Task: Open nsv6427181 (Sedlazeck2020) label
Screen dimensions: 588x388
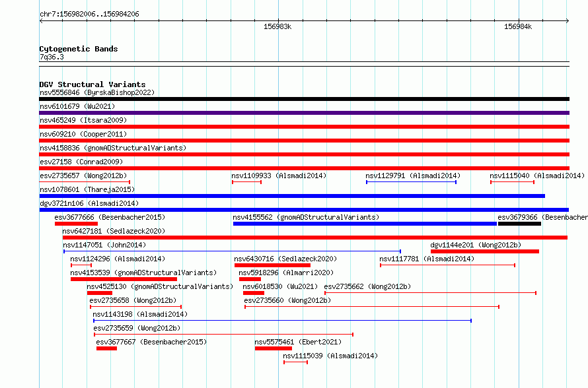Action: pyautogui.click(x=114, y=231)
